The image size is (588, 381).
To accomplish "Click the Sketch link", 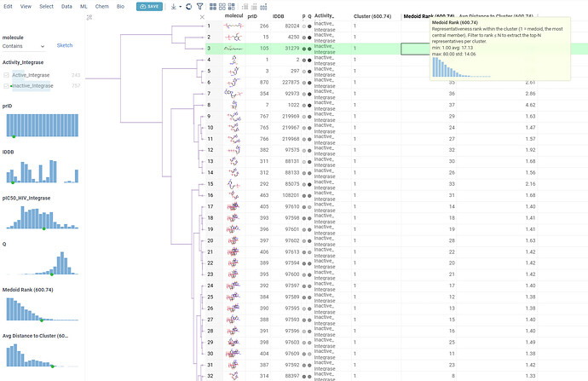I will click(65, 45).
